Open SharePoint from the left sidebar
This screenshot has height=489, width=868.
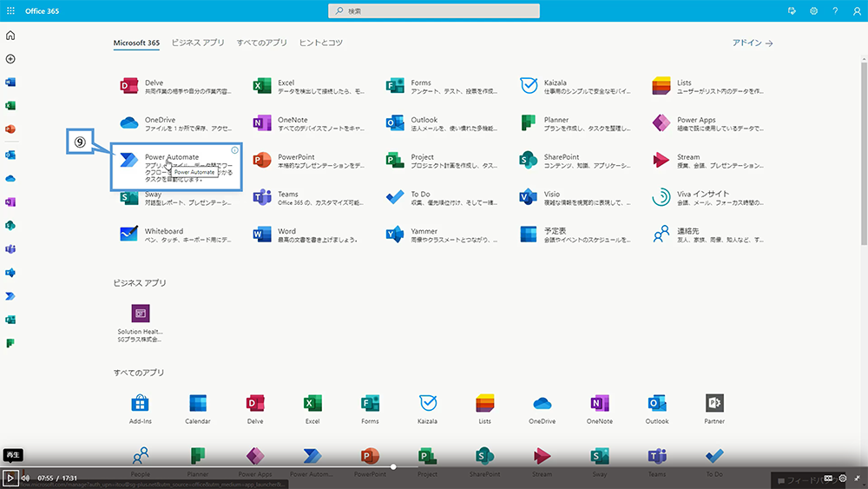(10, 226)
